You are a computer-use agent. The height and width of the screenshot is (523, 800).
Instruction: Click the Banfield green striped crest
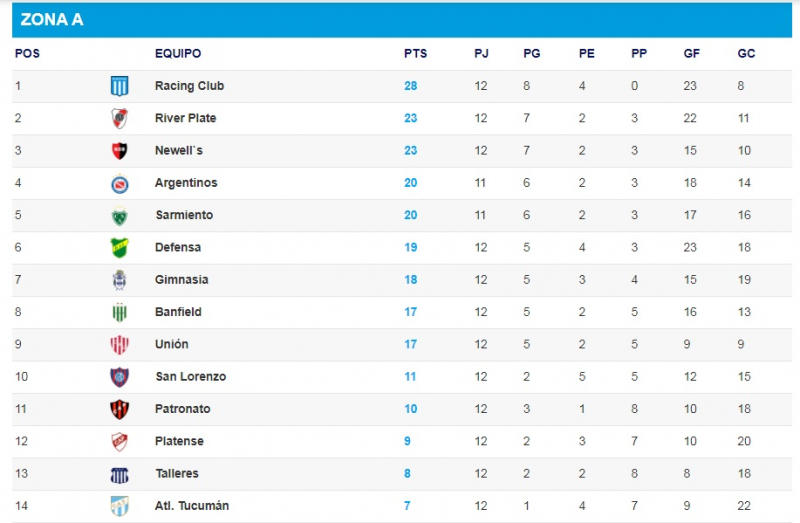[119, 312]
